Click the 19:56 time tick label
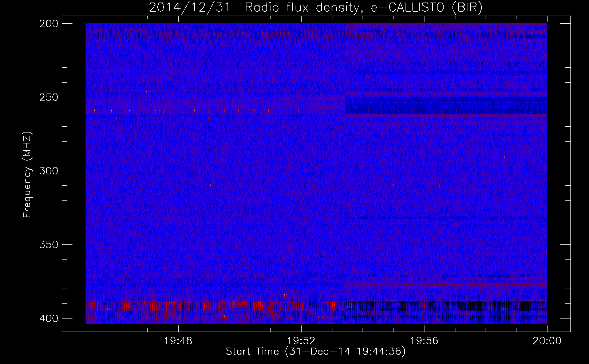The height and width of the screenshot is (364, 589). click(424, 341)
